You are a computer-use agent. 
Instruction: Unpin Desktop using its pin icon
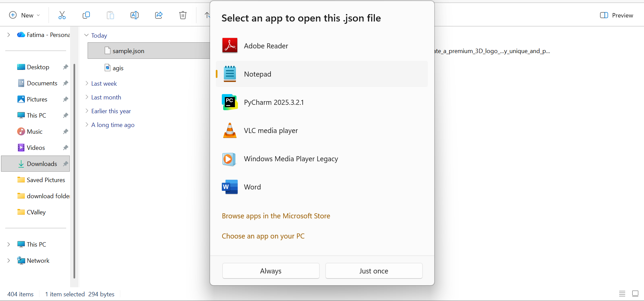coord(65,67)
